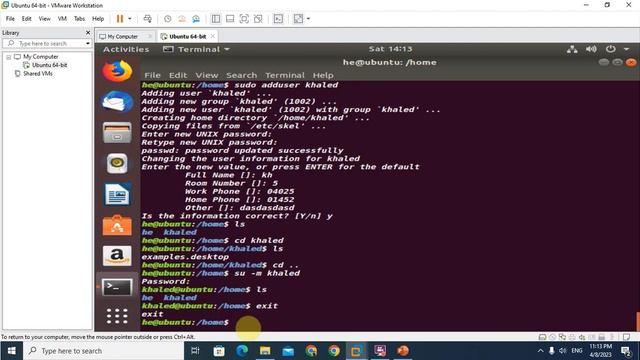
Task: Enter full screen mode icon
Action: pyautogui.click(x=244, y=19)
